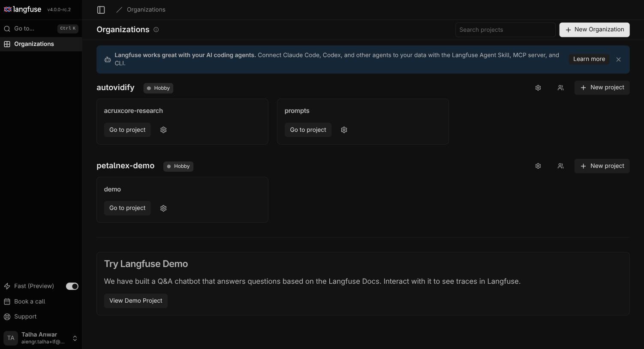This screenshot has height=349, width=644.
Task: Open autovidify organization settings gear
Action: 538,88
